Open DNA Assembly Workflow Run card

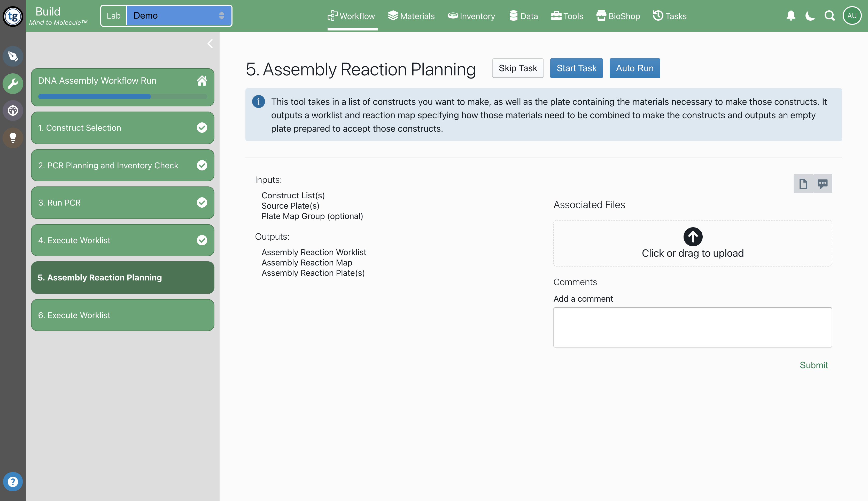[122, 87]
